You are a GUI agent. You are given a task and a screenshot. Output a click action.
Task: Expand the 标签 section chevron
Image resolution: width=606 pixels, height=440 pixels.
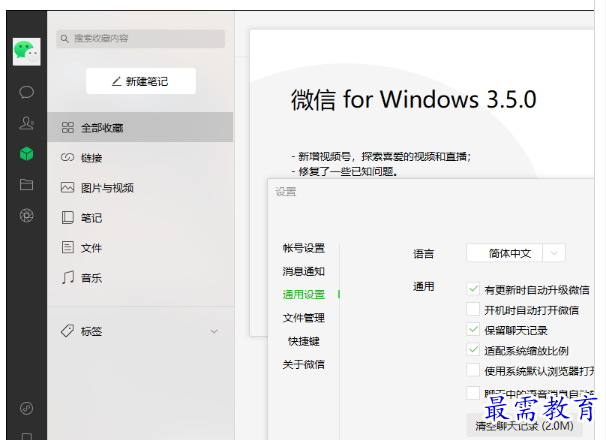214,331
